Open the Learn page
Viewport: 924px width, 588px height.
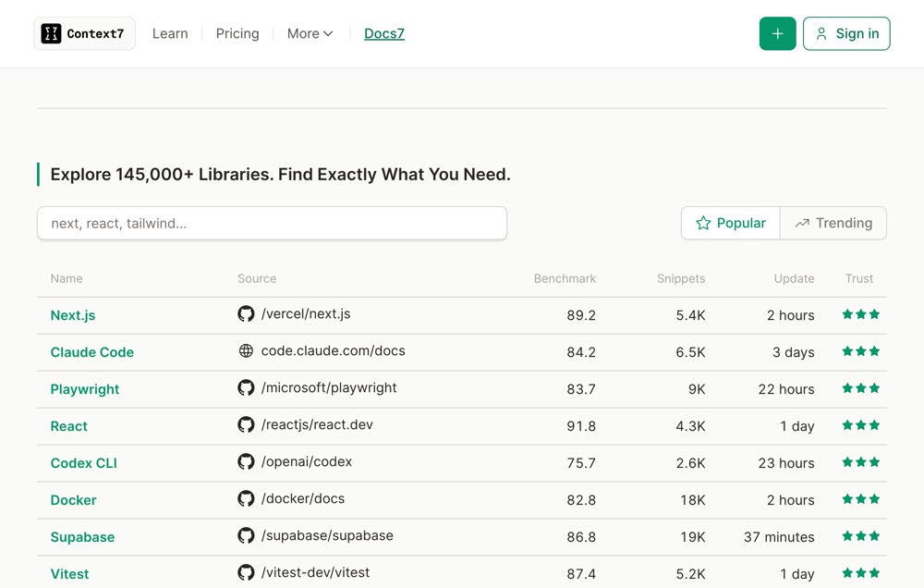tap(170, 33)
